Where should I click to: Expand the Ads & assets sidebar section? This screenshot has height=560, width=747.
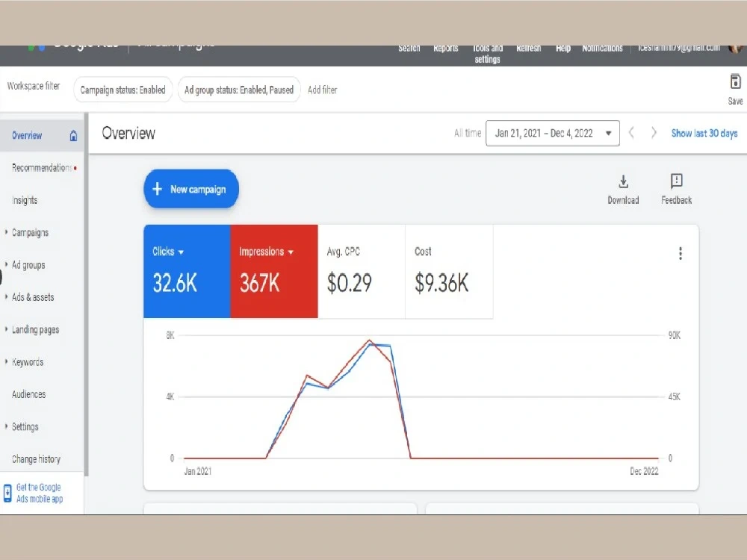coord(6,296)
